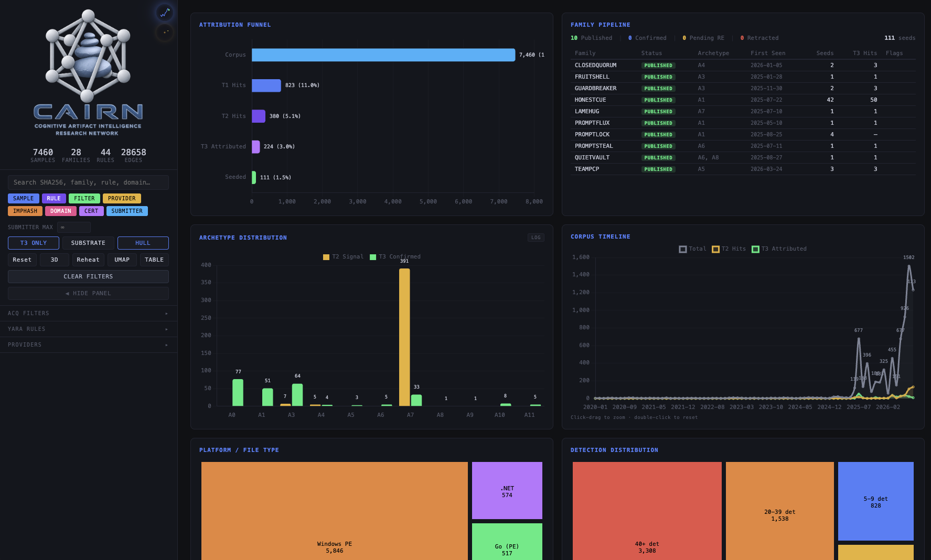Toggle T2 Signal series in archetype legend

pyautogui.click(x=344, y=257)
